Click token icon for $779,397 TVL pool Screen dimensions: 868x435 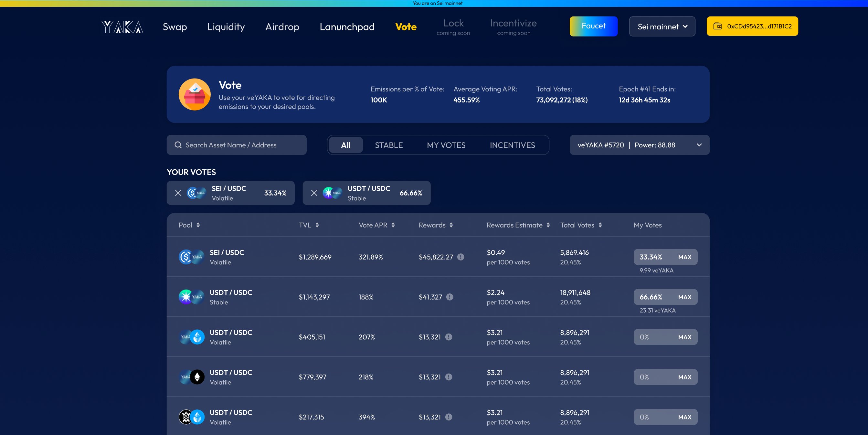191,377
